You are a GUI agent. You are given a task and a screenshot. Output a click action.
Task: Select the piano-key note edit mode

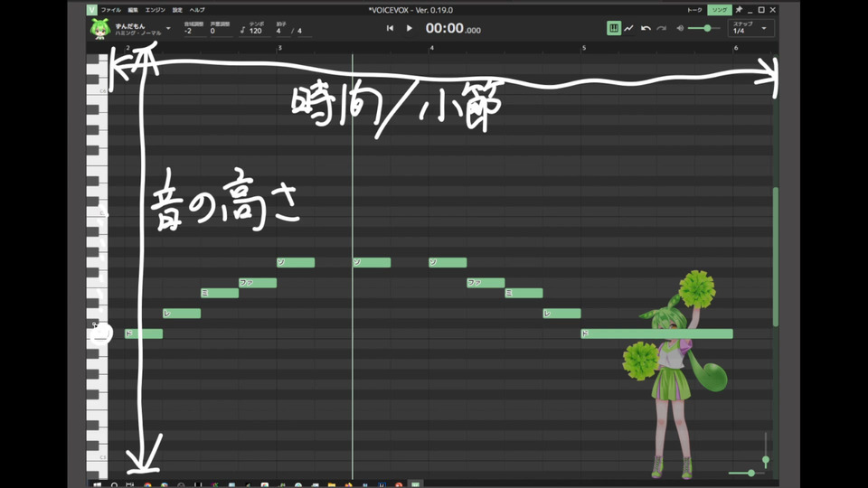click(613, 28)
